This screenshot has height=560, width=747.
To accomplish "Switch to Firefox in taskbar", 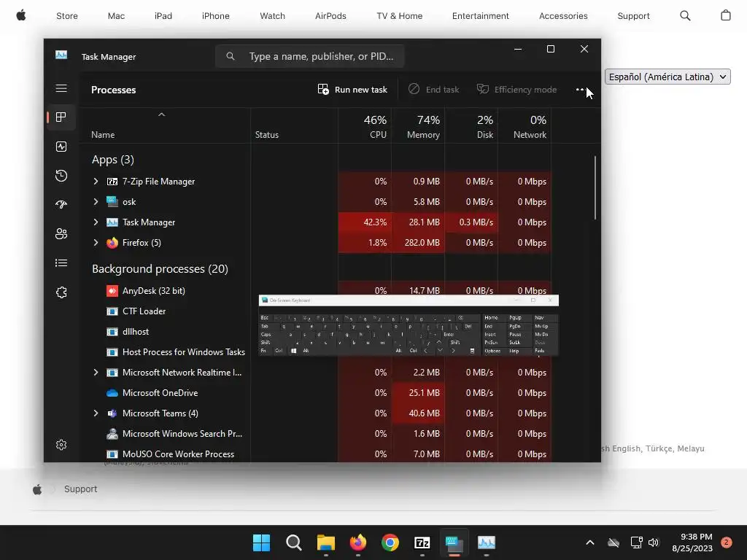I will (x=357, y=542).
